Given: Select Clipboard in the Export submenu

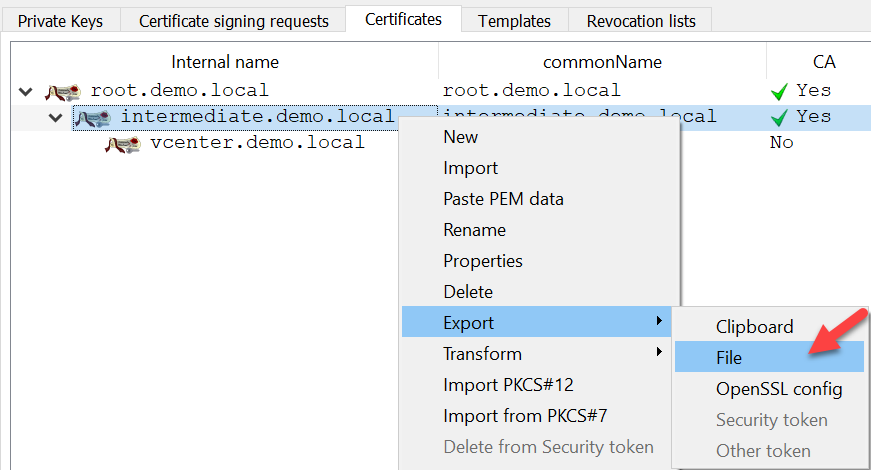Looking at the screenshot, I should coord(754,326).
